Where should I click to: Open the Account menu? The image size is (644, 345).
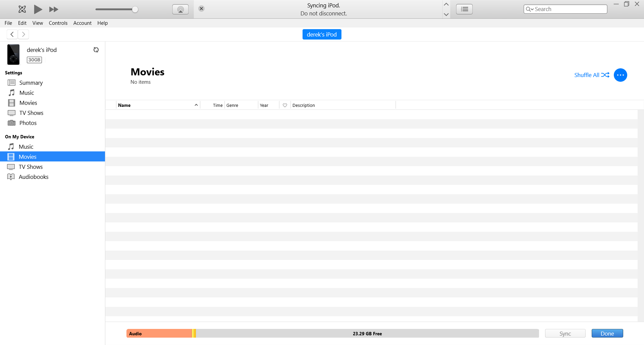click(83, 23)
